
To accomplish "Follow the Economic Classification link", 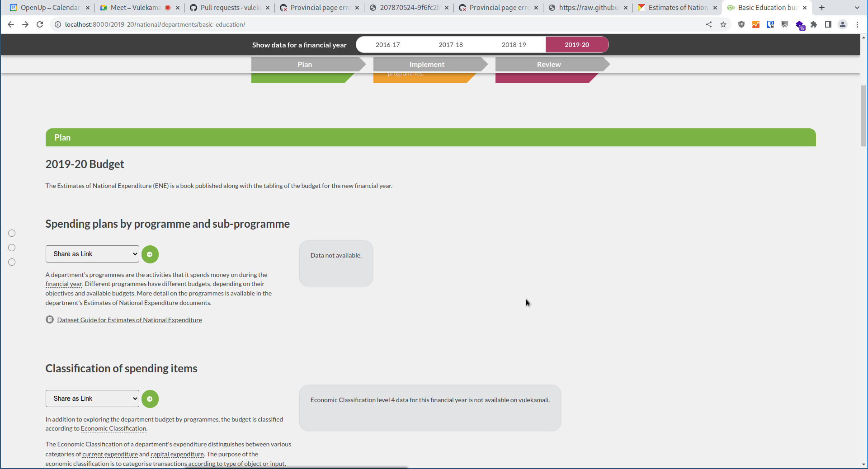I will point(113,429).
